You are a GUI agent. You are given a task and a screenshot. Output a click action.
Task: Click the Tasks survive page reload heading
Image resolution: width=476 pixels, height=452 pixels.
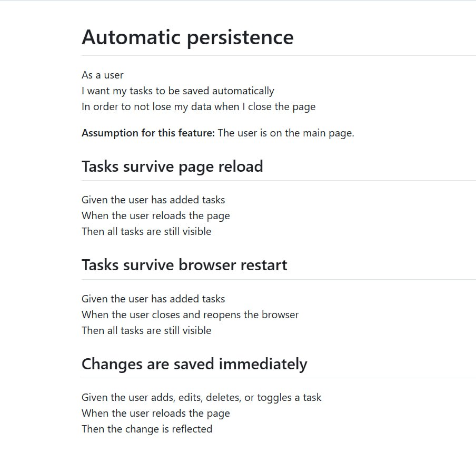[x=172, y=167]
